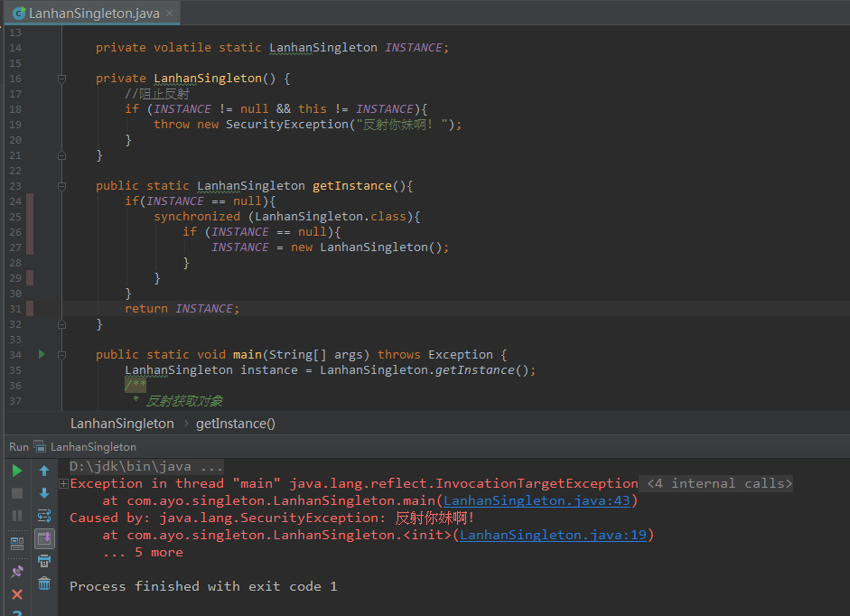Click getInstance() breadcrumb
The height and width of the screenshot is (616, 850).
pyautogui.click(x=235, y=424)
